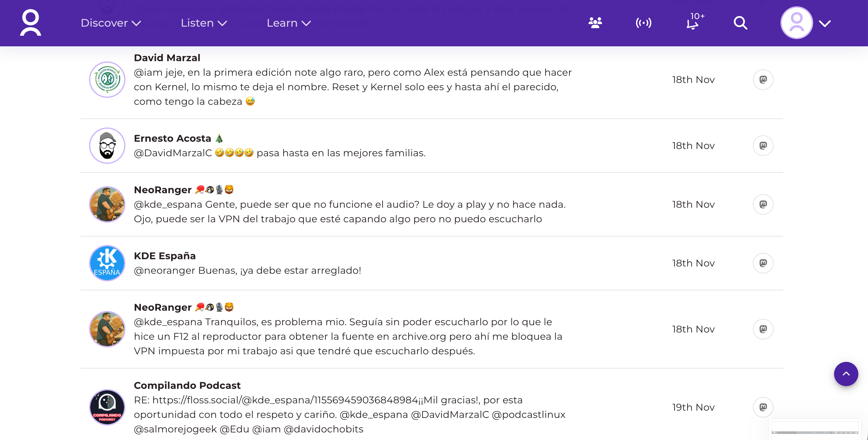Click Ernesto Acosta's avatar

point(107,146)
